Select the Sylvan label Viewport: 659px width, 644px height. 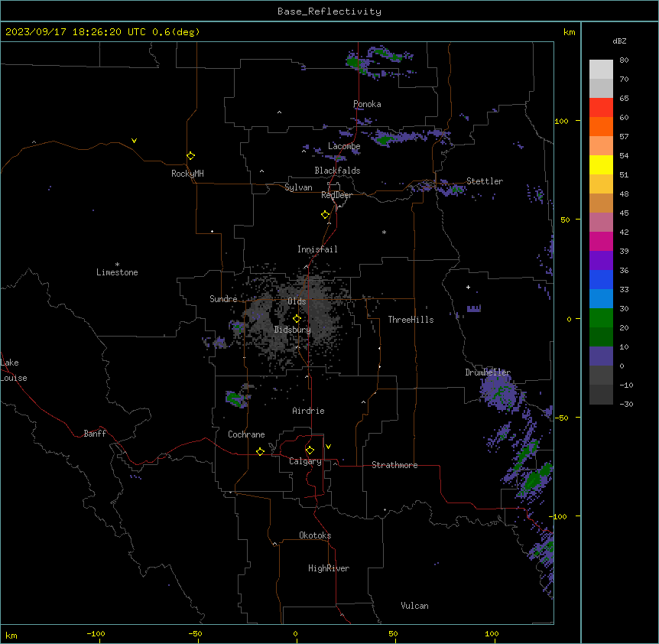pos(298,187)
